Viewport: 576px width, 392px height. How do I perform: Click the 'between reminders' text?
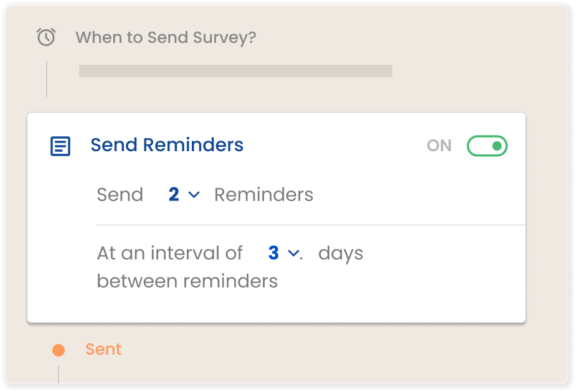coord(187,281)
